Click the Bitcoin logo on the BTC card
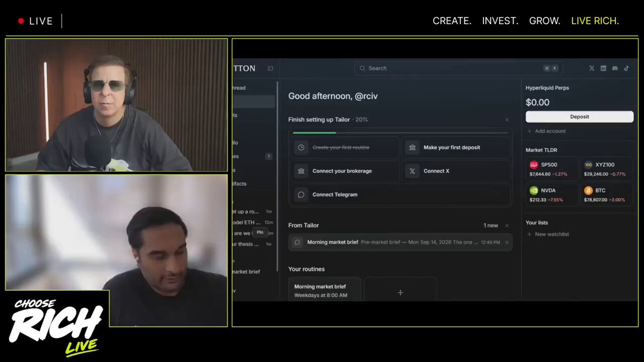The image size is (644, 362). point(588,190)
